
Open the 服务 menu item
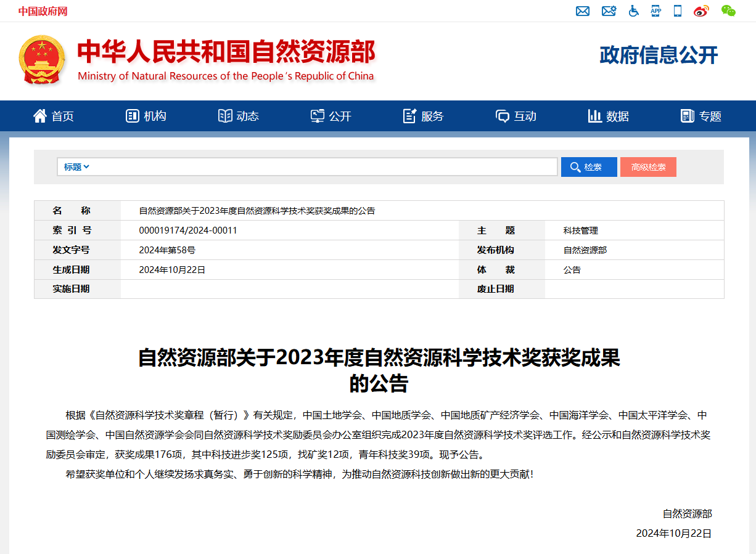(433, 116)
